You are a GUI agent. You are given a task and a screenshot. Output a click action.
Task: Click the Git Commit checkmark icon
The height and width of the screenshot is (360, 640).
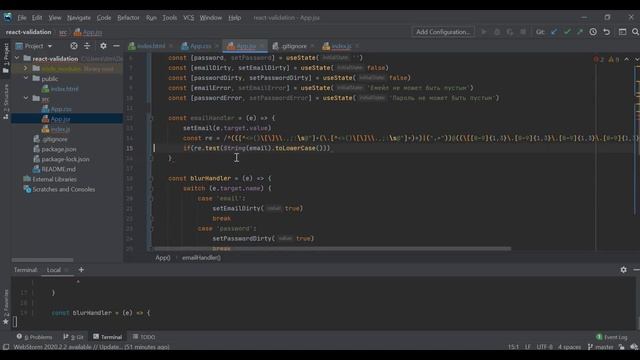coord(567,32)
